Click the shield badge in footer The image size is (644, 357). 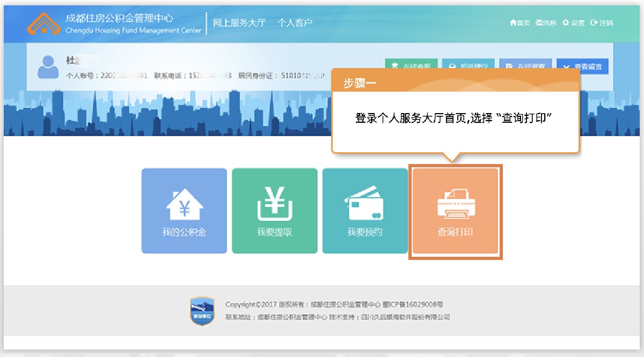(x=202, y=311)
